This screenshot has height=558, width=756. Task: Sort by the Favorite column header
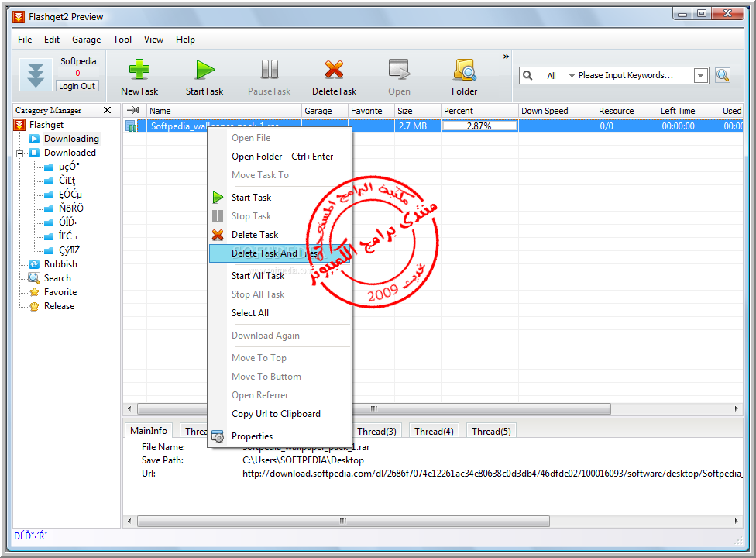tap(371, 111)
